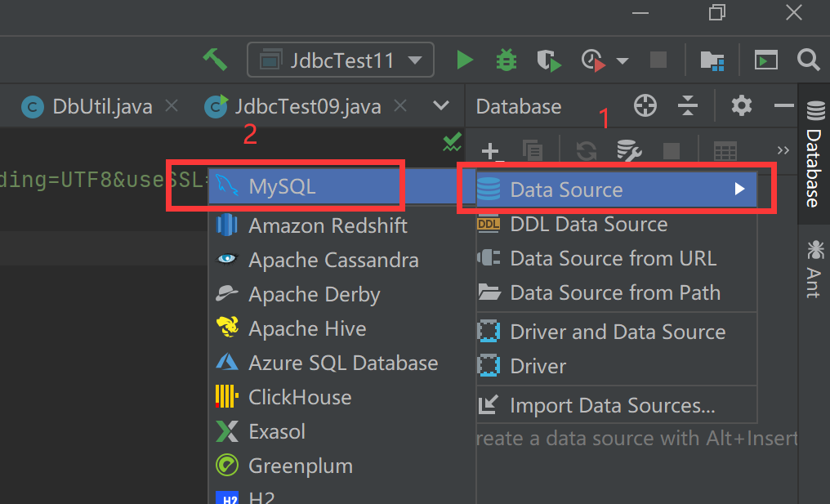Viewport: 830px width, 504px height.
Task: Show hidden editor tabs chevron
Action: tap(440, 105)
